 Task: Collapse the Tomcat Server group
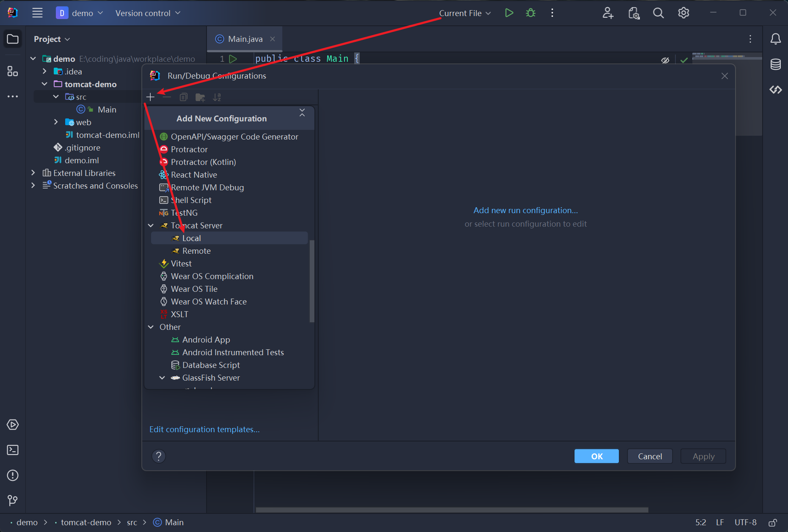(x=151, y=225)
